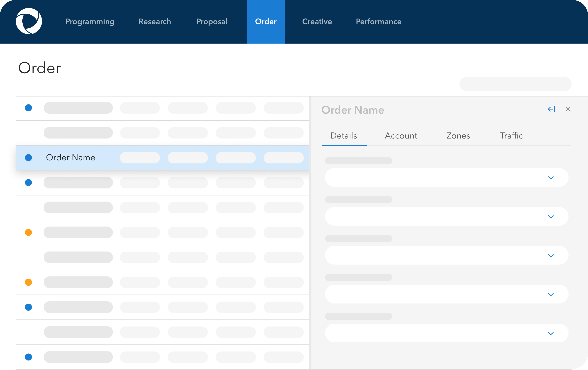Toggle the second blue indicator from the bottom

(x=28, y=307)
